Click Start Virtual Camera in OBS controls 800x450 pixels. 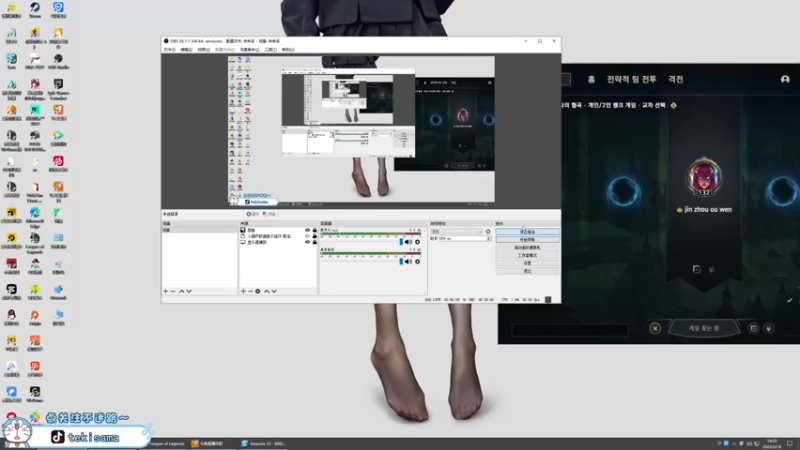[527, 247]
